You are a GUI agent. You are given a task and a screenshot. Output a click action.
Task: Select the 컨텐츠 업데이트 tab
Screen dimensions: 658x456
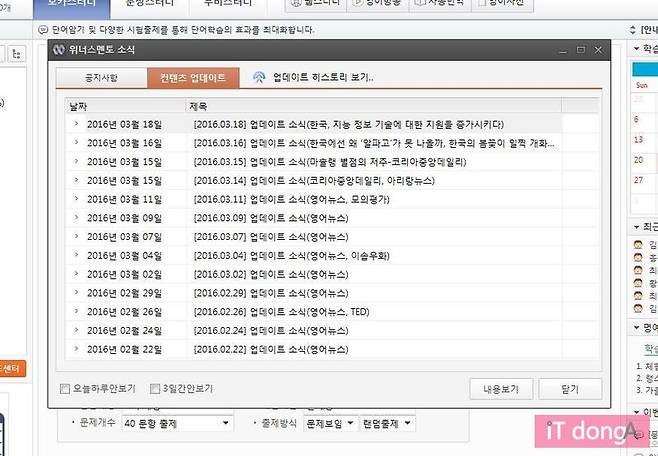coord(193,78)
